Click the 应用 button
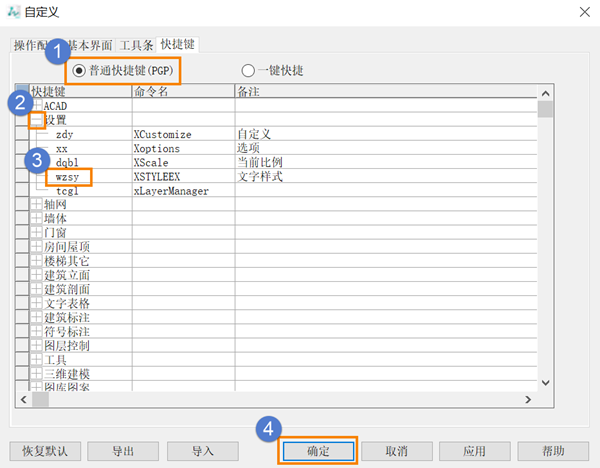This screenshot has height=468, width=600. (475, 451)
